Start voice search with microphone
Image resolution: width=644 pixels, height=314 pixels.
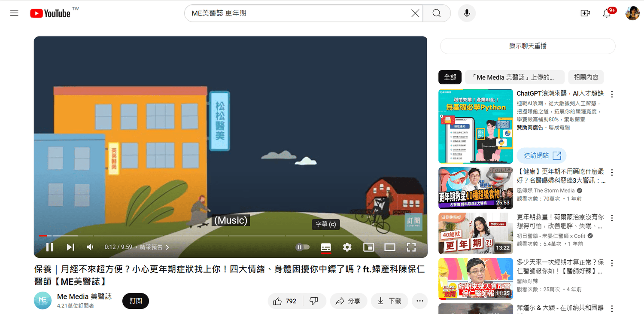point(467,13)
